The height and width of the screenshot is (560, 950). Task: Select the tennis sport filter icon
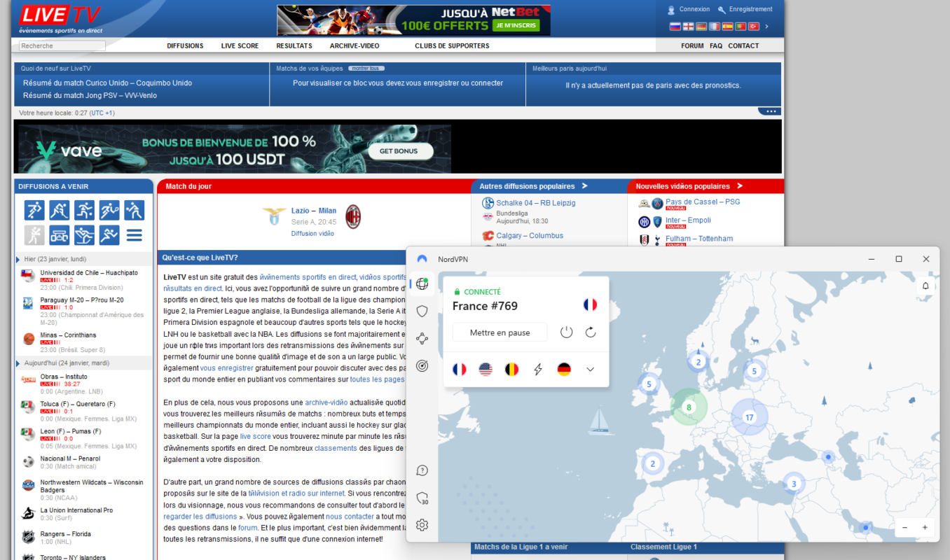[109, 210]
